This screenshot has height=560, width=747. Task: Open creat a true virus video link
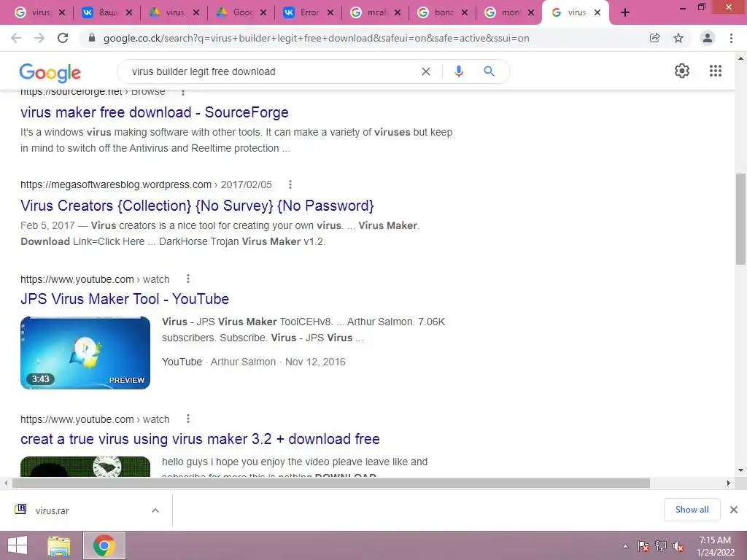(x=200, y=439)
